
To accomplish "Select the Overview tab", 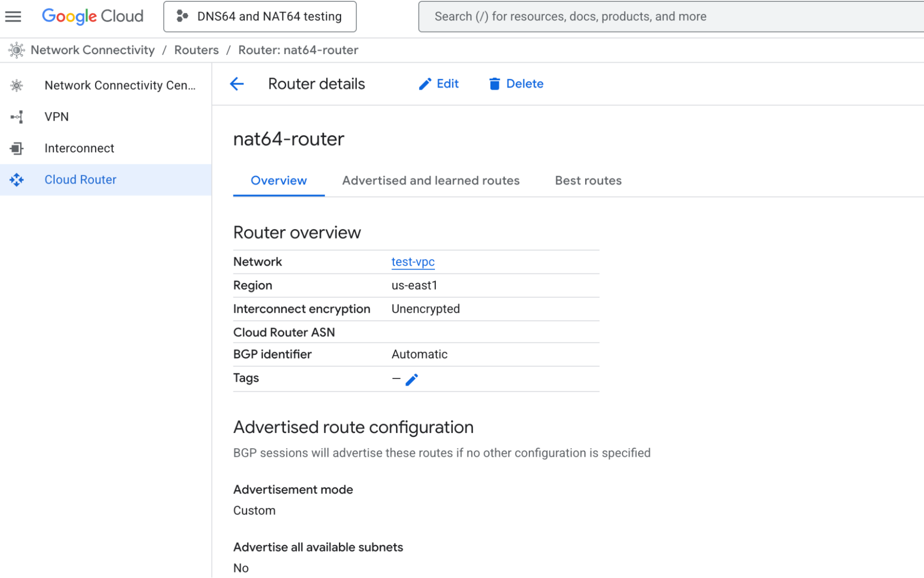I will click(x=278, y=181).
